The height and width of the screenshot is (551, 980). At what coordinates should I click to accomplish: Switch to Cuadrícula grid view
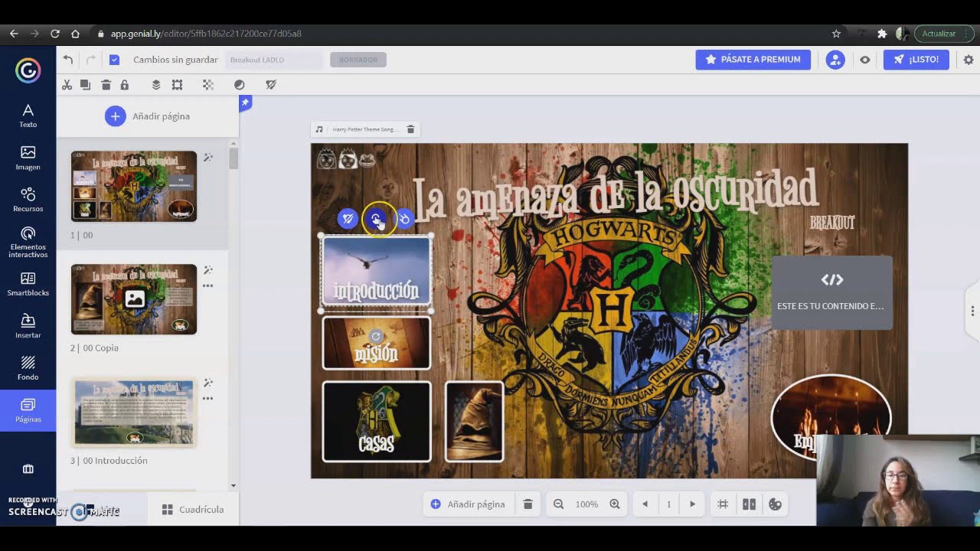(193, 510)
